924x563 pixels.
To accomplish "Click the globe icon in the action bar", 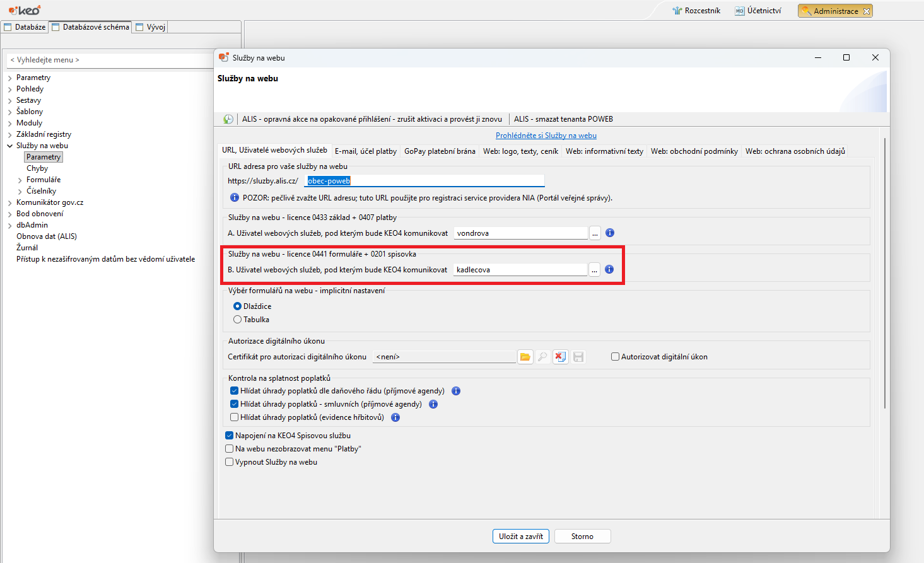I will coord(228,119).
